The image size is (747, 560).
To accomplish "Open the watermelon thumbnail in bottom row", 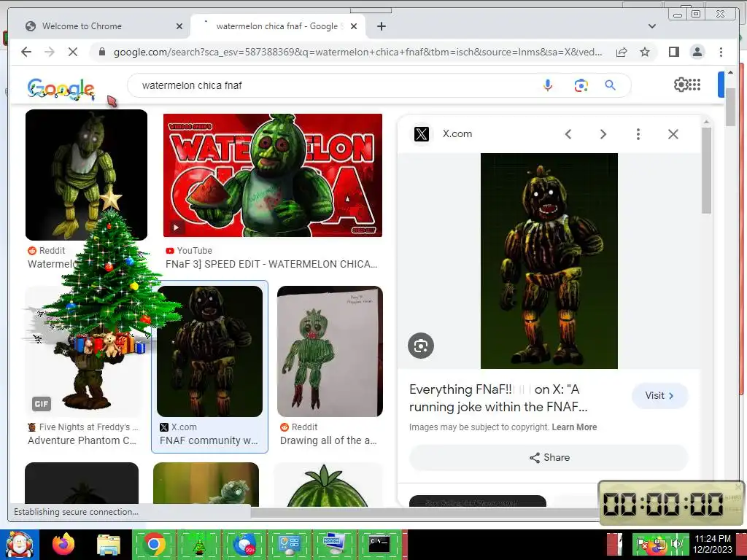I will [x=328, y=485].
